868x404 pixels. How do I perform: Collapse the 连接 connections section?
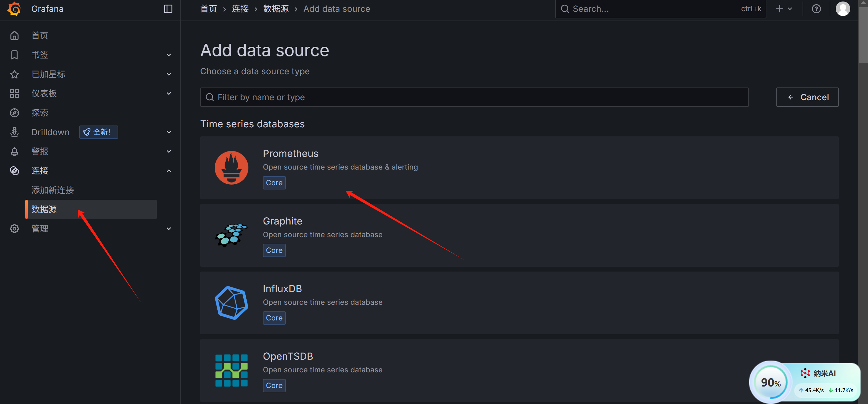pos(169,171)
